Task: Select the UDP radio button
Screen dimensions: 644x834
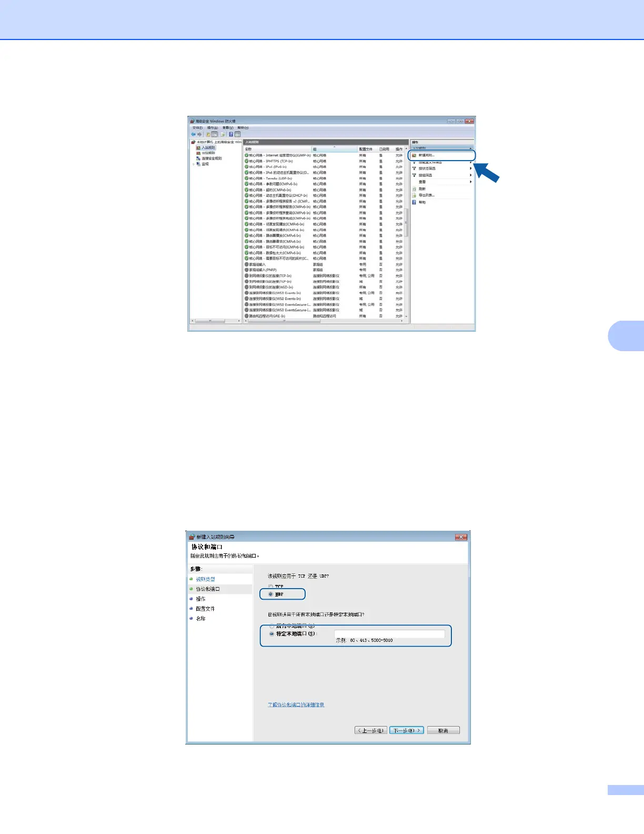Action: coord(271,594)
